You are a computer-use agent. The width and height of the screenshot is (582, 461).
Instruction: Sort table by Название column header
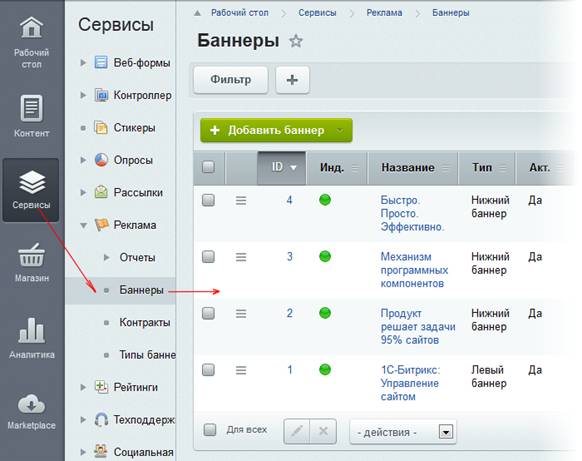(412, 168)
